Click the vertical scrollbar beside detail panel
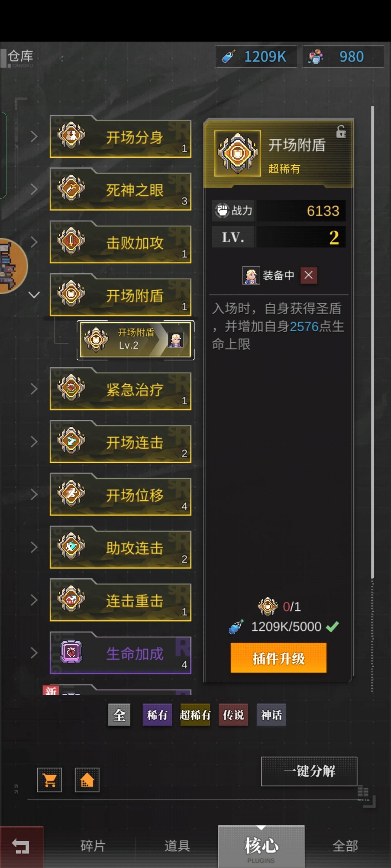 [x=372, y=342]
